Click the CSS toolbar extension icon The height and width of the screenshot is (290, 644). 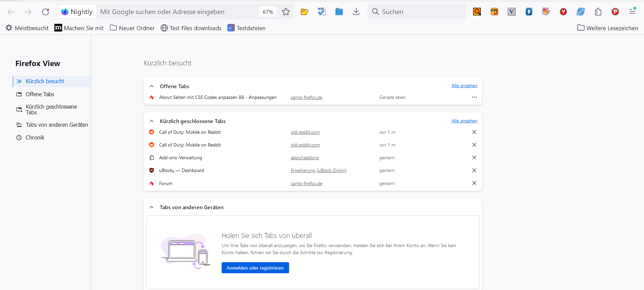tap(494, 12)
